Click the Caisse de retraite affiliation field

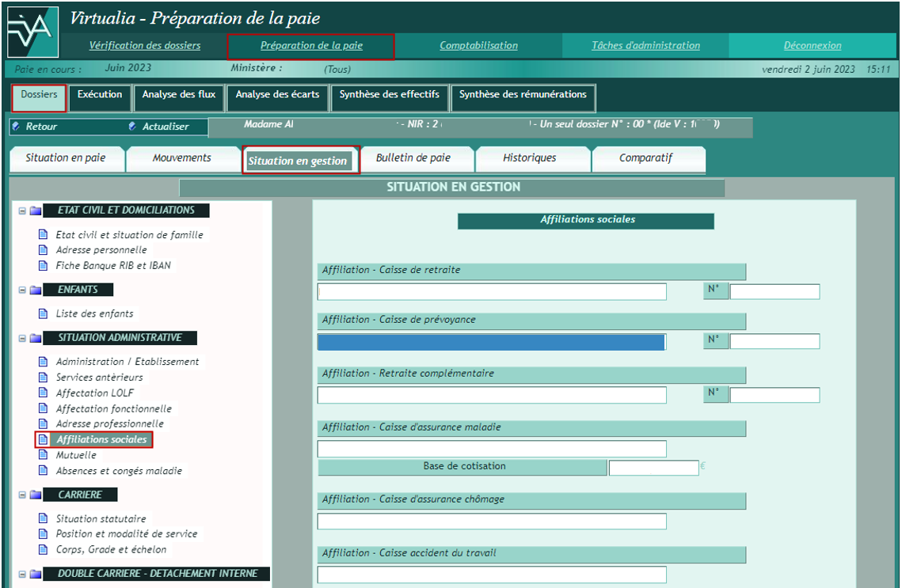[x=492, y=292]
